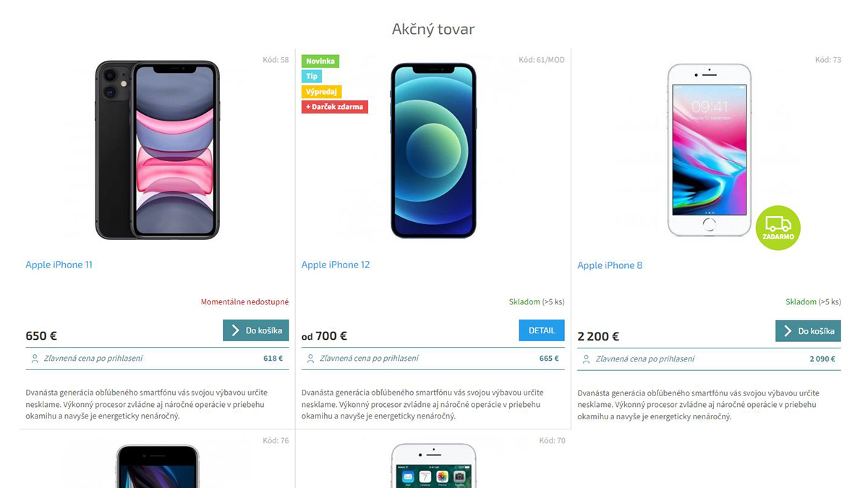Open the Apple iPhone 12 product link
This screenshot has height=488, width=868.
pos(336,265)
